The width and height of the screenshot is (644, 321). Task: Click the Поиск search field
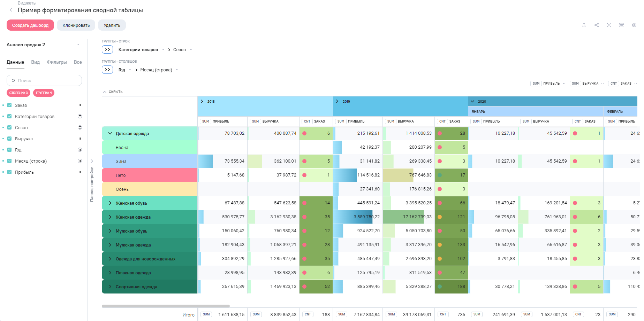point(44,80)
